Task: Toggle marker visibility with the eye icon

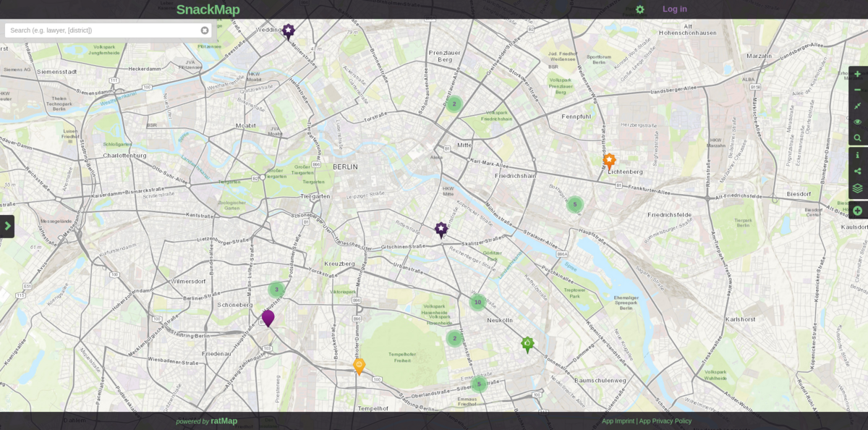Action: (x=857, y=122)
